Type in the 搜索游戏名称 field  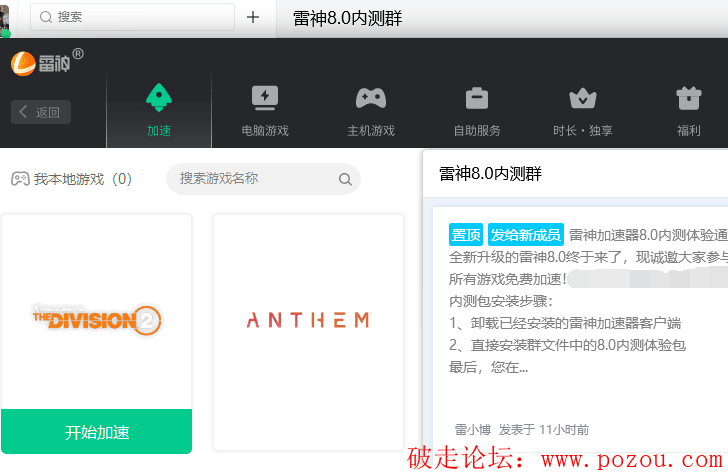click(255, 179)
